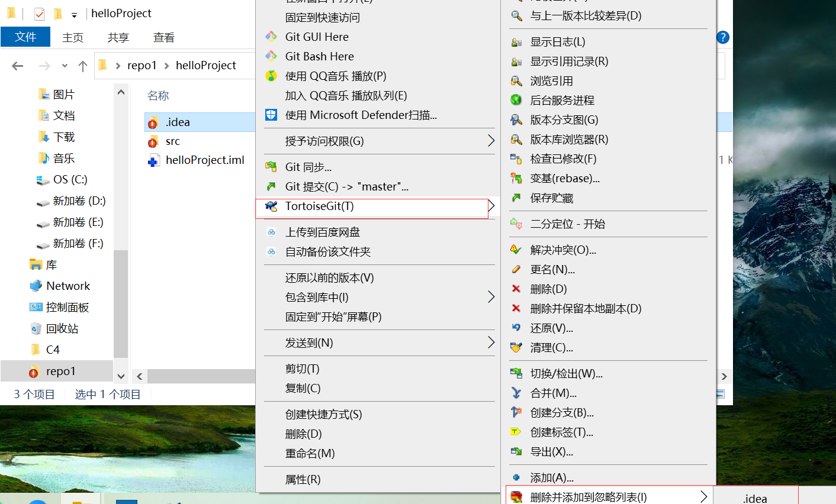Select the .idea ignore list entry
The image size is (836, 504).
(755, 497)
